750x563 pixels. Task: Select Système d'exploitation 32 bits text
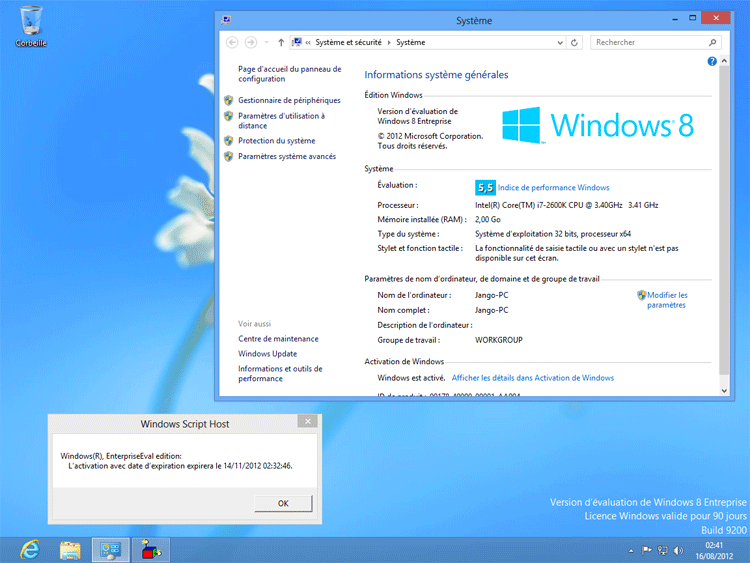553,234
